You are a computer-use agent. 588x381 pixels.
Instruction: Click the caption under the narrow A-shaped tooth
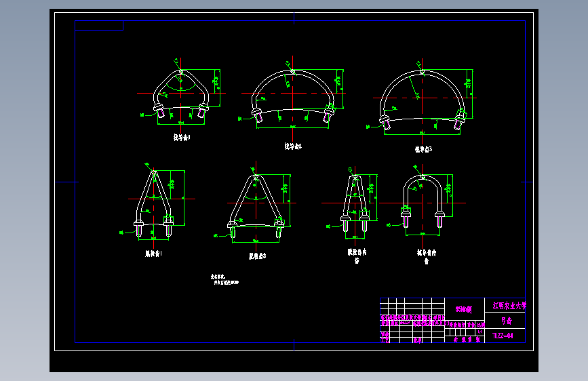point(153,254)
